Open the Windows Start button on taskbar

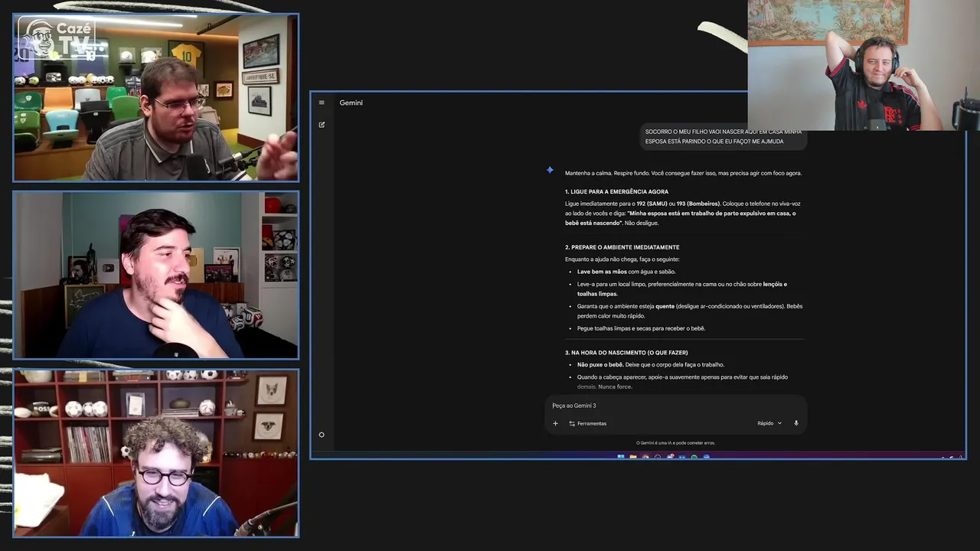tap(621, 457)
